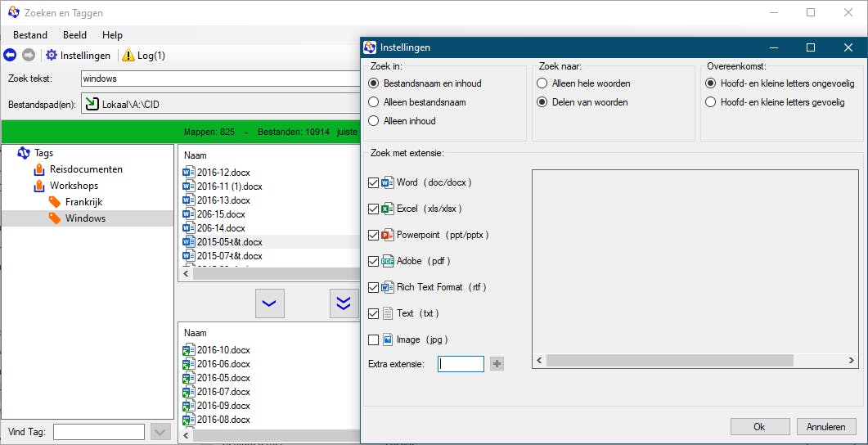The width and height of the screenshot is (868, 445).
Task: Click the single down chevron button
Action: (268, 303)
